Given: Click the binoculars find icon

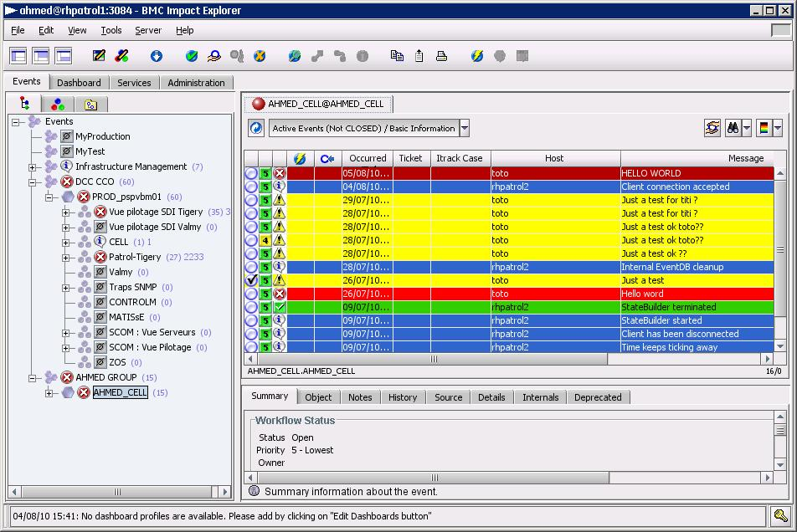Looking at the screenshot, I should (733, 128).
